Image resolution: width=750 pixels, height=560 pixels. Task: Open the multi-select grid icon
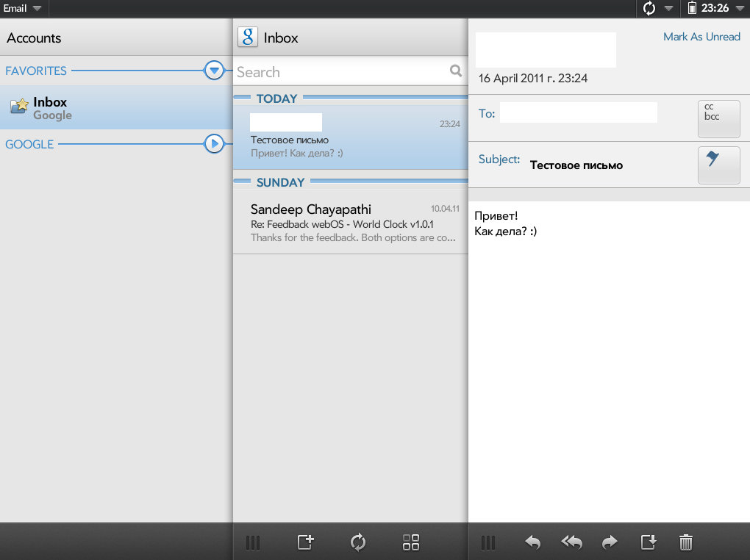click(x=411, y=543)
